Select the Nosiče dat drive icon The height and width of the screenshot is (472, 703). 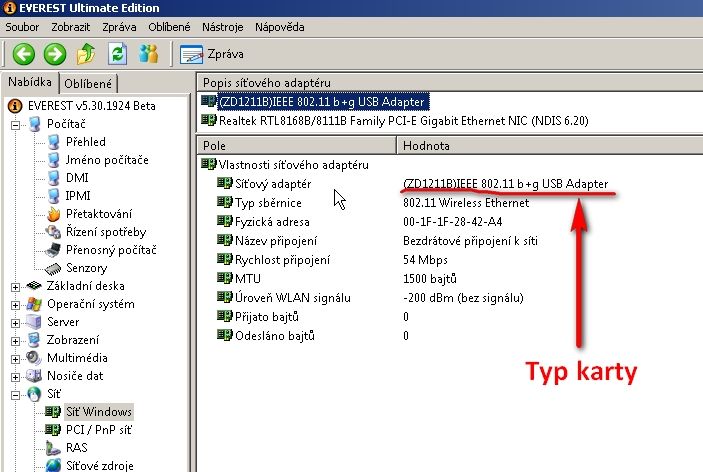click(x=34, y=376)
